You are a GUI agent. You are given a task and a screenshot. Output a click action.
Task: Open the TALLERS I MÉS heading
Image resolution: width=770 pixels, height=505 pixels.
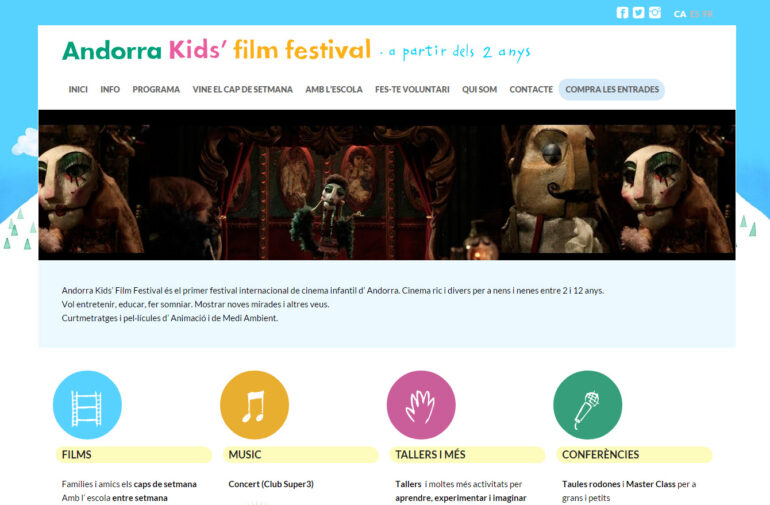coord(430,455)
